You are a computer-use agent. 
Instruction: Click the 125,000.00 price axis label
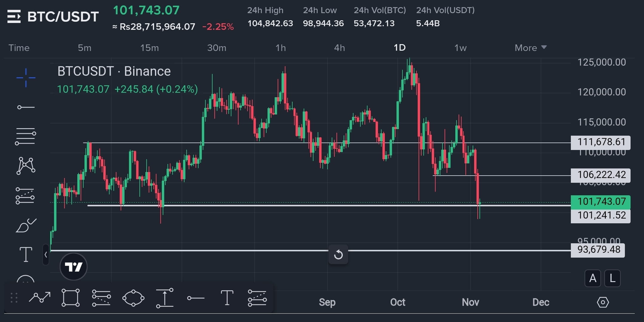click(602, 62)
